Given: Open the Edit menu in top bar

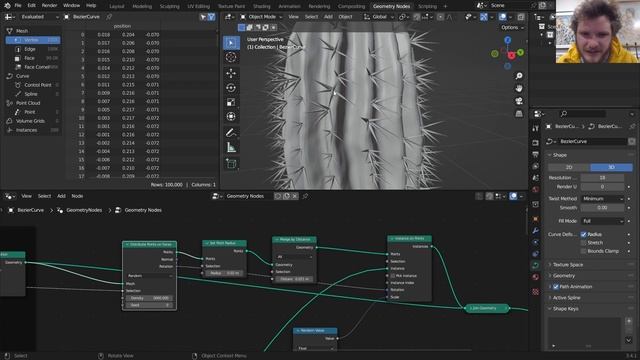Looking at the screenshot, I should pos(31,6).
